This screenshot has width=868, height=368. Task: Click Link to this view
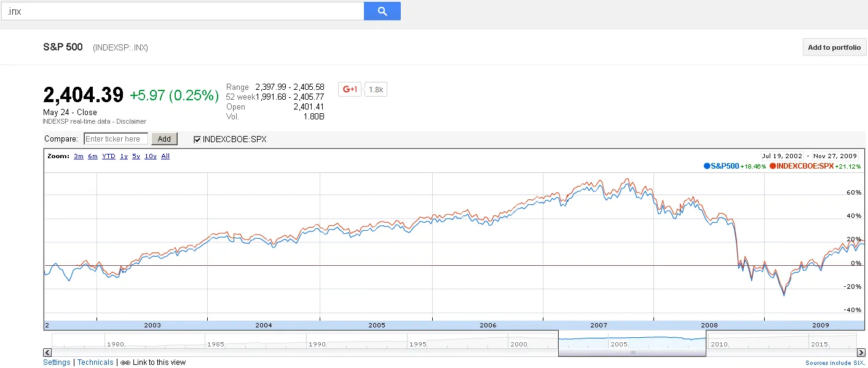pos(159,362)
